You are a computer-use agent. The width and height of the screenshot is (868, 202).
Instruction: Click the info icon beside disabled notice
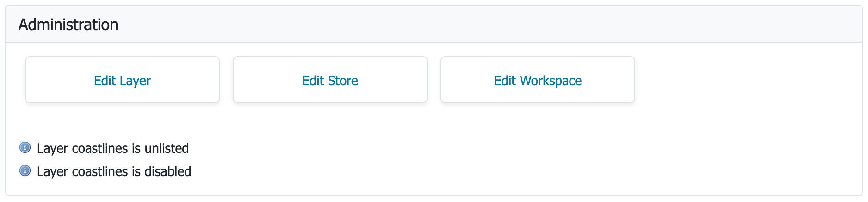[x=25, y=171]
